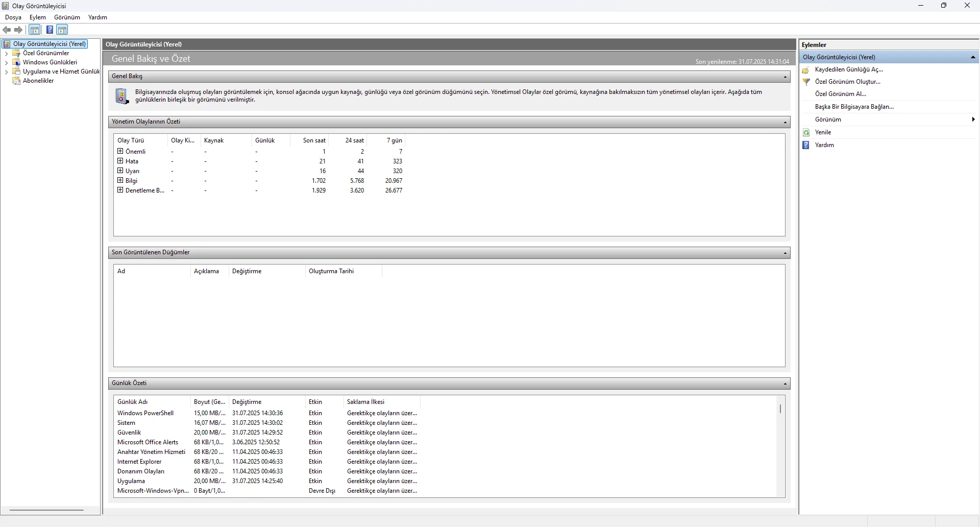Screen dimensions: 980x527
Task: Expand the Bilgi event type row
Action: [x=120, y=180]
